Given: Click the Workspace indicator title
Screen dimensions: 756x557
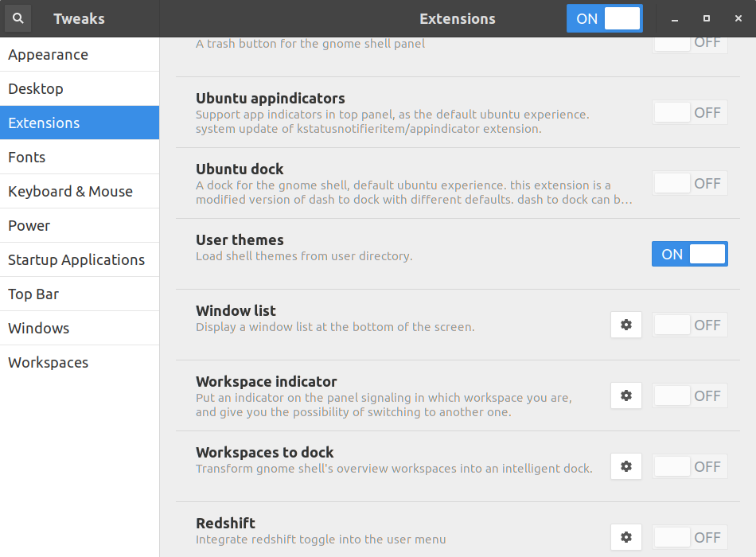Looking at the screenshot, I should click(266, 382).
